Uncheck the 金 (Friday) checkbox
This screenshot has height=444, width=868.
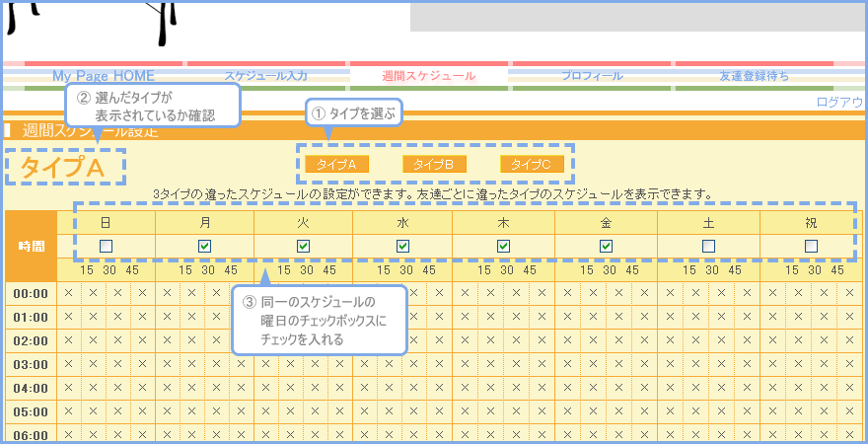coord(606,246)
